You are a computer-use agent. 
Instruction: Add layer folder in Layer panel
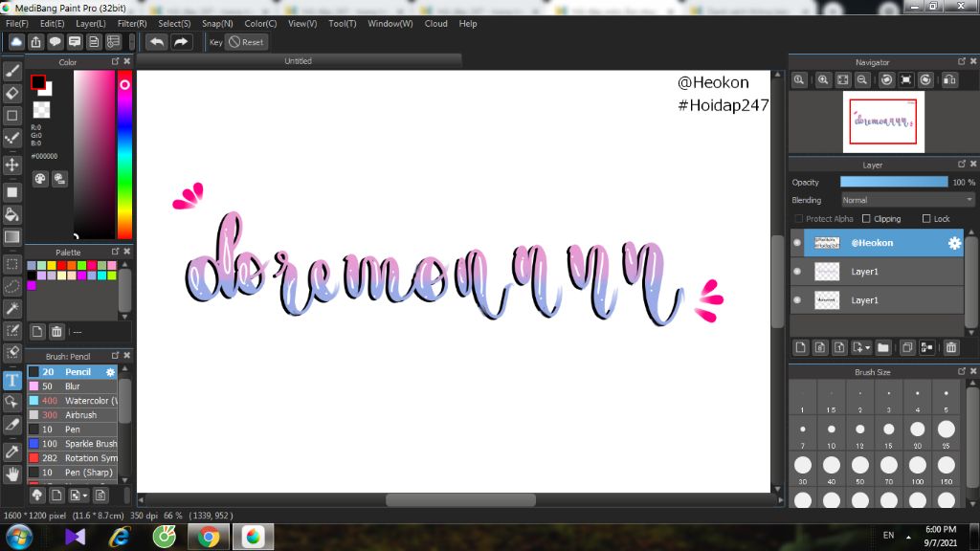coord(883,347)
